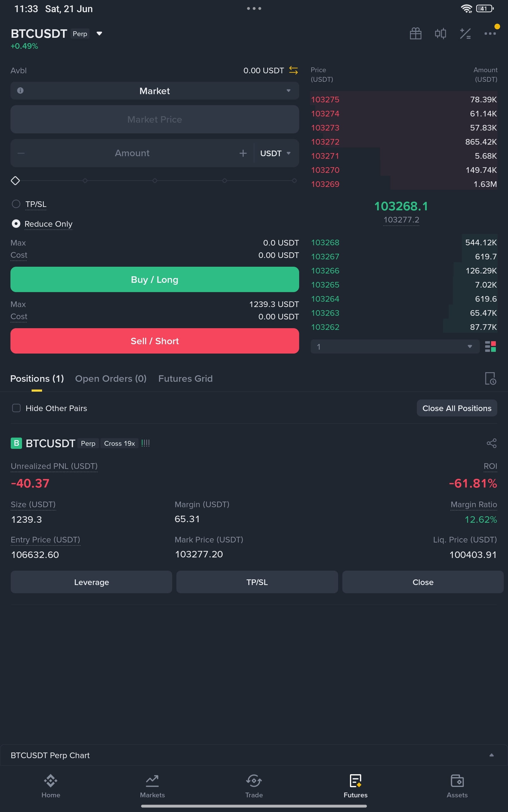Open the USDT unit dropdown
This screenshot has width=508, height=812.
(x=275, y=153)
